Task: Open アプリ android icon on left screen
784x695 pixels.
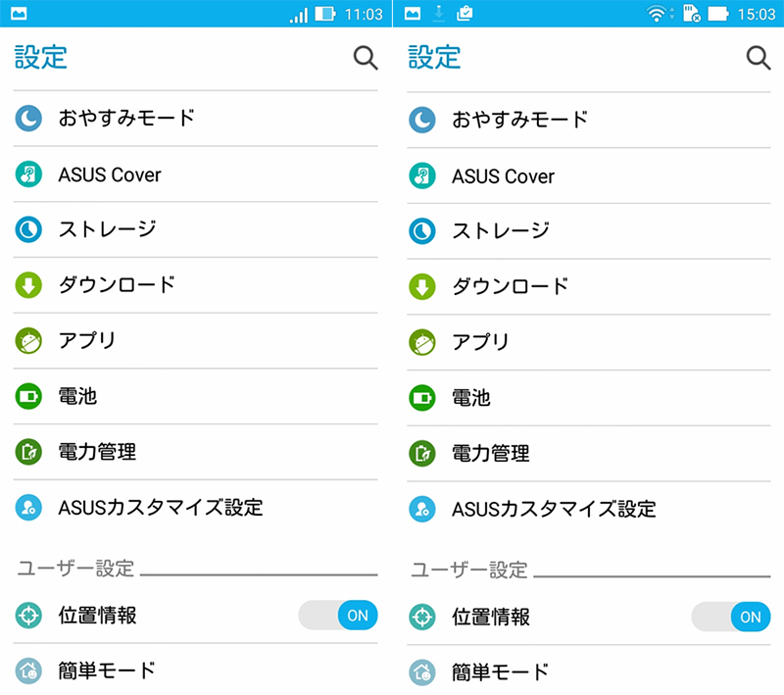Action: (28, 341)
